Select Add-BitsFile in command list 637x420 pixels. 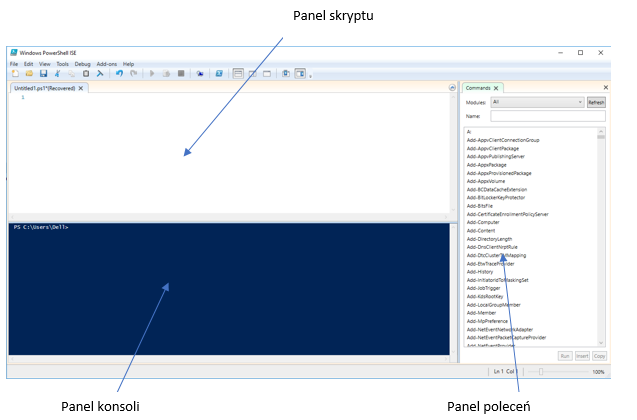click(x=480, y=206)
